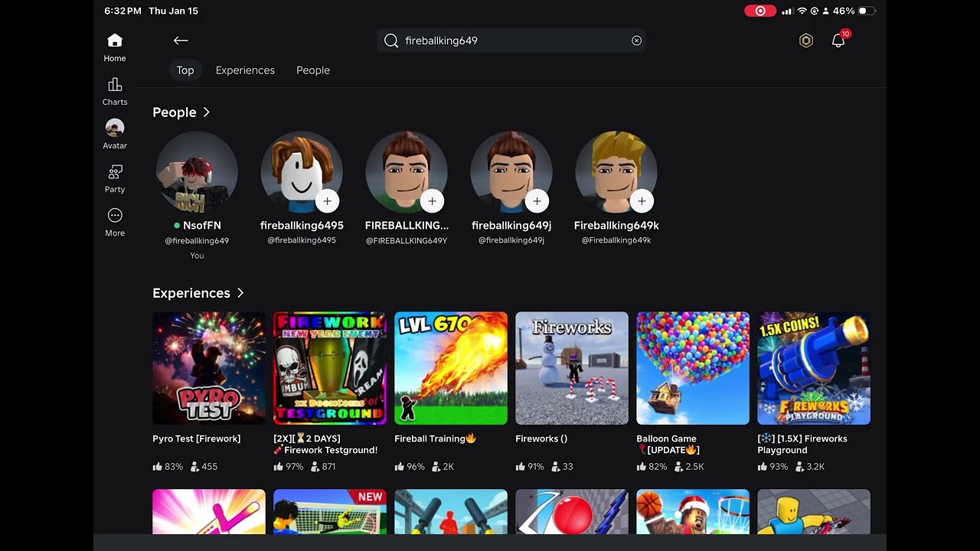Open the Party sidebar icon
Image resolution: width=980 pixels, height=551 pixels.
115,178
